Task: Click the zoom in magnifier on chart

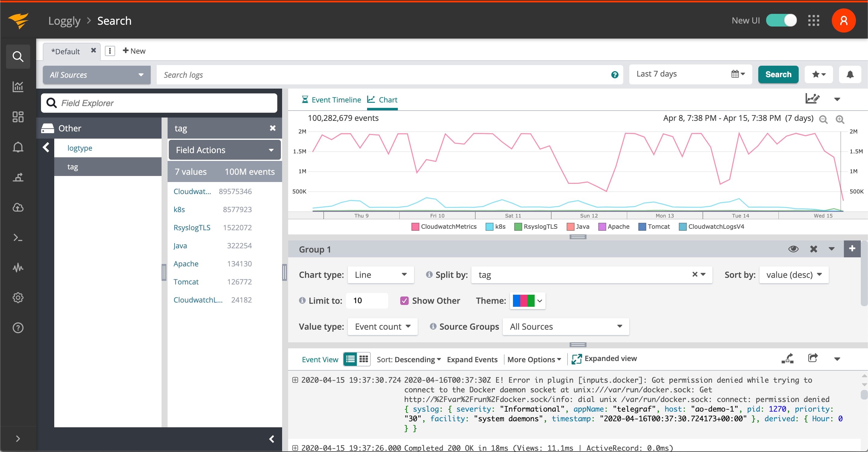Action: pos(840,120)
